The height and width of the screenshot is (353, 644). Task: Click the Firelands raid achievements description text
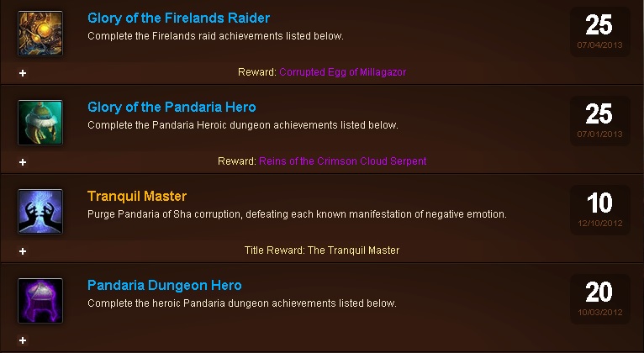215,36
